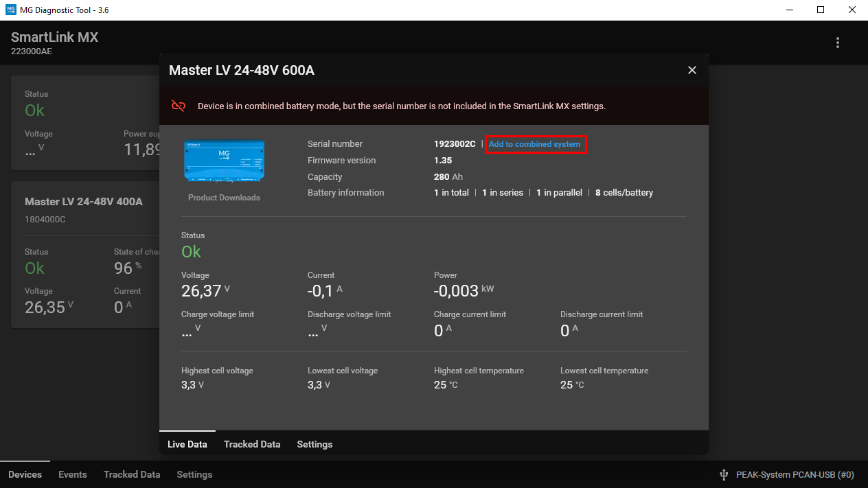Click the 96 % state of charge value
The image size is (868, 488).
coord(128,268)
